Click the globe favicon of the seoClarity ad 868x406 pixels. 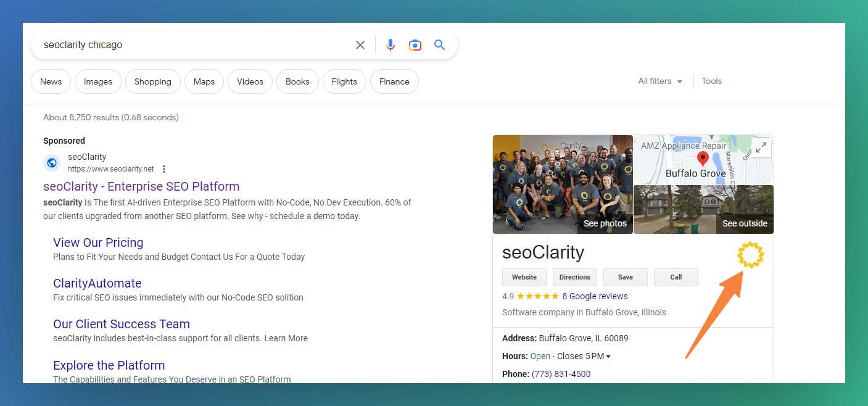click(52, 163)
